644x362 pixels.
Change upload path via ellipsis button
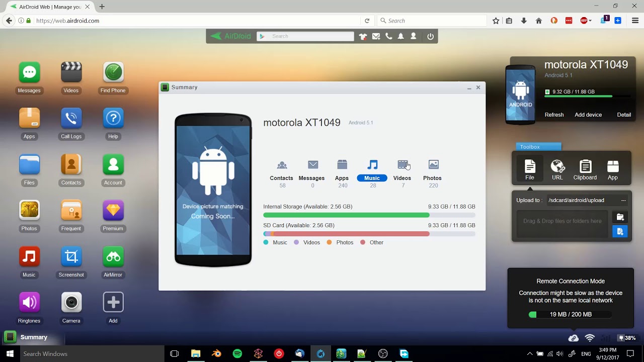(x=623, y=200)
